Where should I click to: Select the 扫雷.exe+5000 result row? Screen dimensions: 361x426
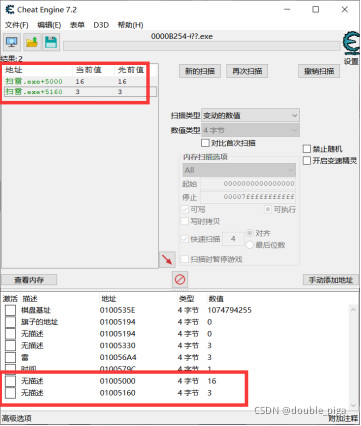79,81
